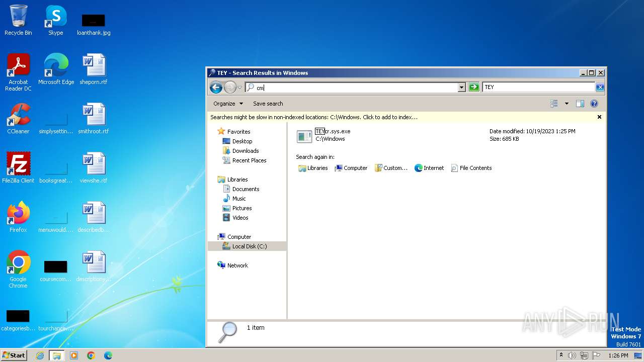The width and height of the screenshot is (644, 362).
Task: Click the green Go arrow button
Action: click(473, 87)
